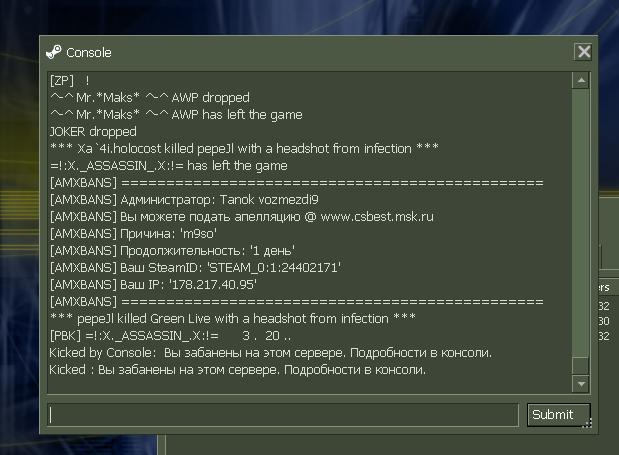The height and width of the screenshot is (455, 619).
Task: Click the console scrollbar down arrow
Action: [581, 384]
